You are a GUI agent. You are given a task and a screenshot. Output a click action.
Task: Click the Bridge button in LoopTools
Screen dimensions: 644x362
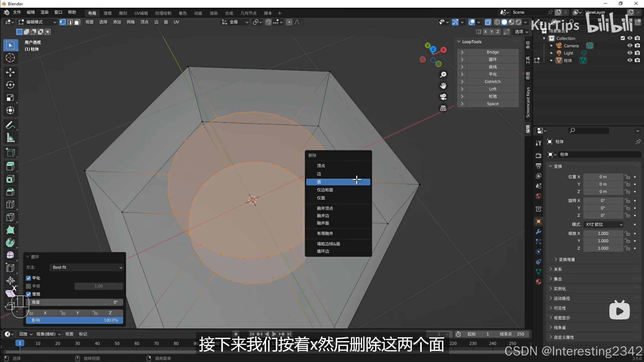493,52
